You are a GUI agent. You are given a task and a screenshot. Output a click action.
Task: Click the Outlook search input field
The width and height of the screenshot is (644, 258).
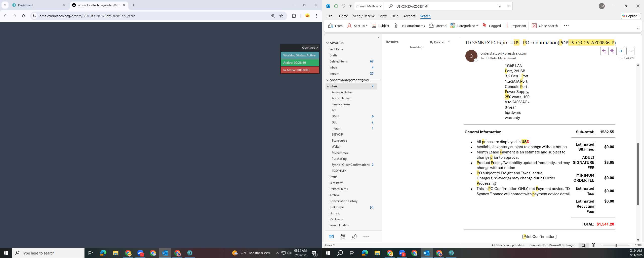tap(445, 6)
